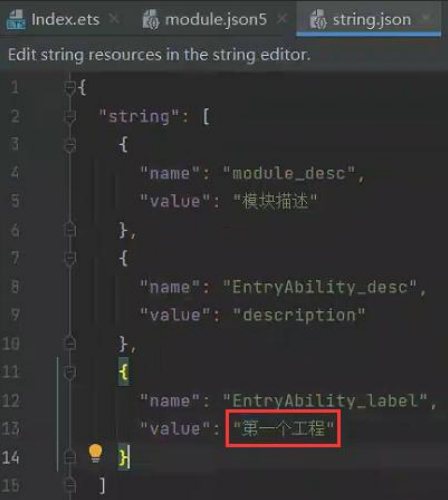Click the fold end marker on line 6
The width and height of the screenshot is (448, 500).
click(x=70, y=229)
